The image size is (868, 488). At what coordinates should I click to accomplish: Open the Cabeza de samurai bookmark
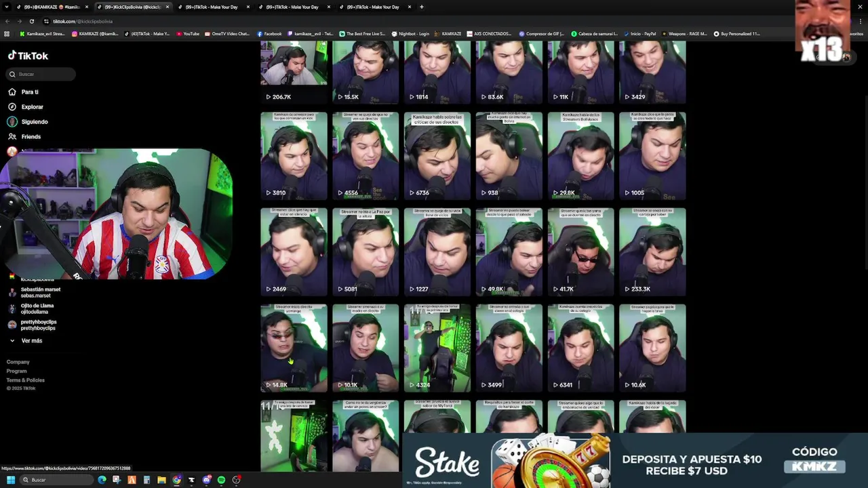point(595,33)
